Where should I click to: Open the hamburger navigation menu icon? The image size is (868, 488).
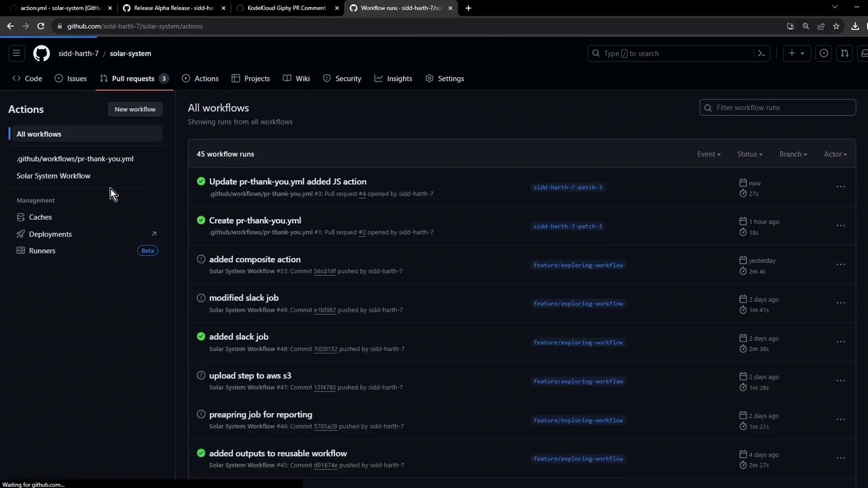[17, 53]
